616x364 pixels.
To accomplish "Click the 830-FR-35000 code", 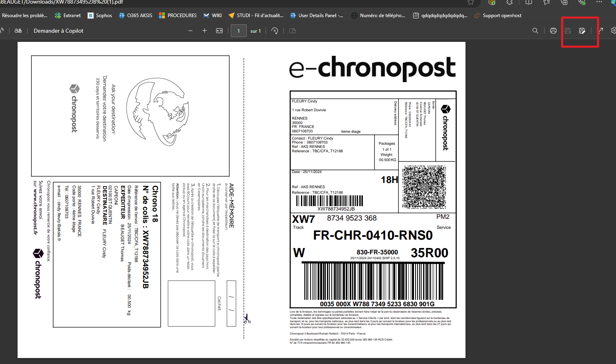I will tap(377, 252).
